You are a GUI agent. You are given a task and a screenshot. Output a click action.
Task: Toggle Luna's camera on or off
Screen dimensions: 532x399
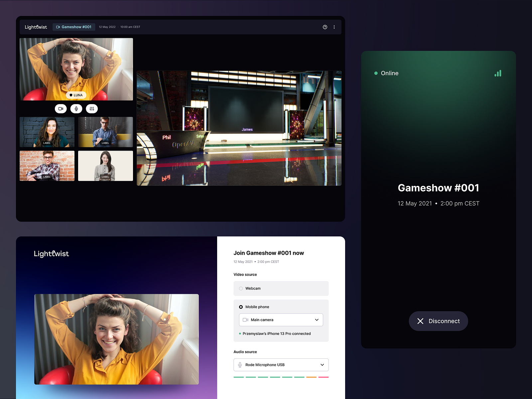click(61, 108)
